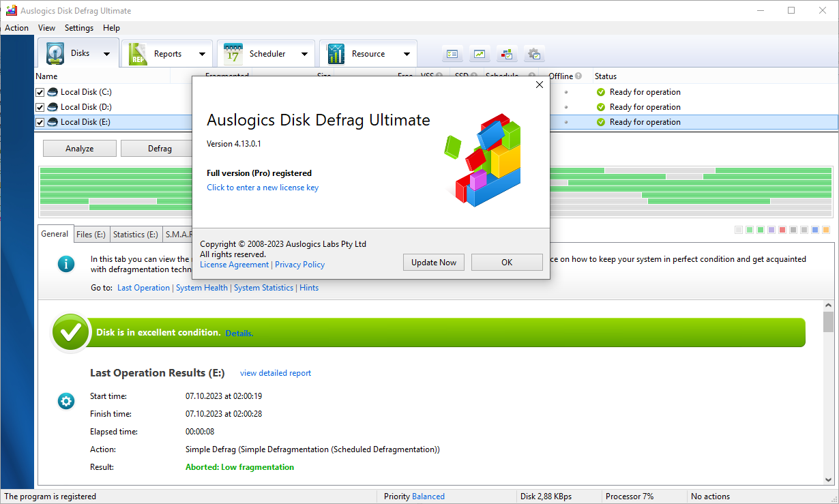Click the application icon in title bar
This screenshot has width=839, height=504.
click(x=10, y=10)
